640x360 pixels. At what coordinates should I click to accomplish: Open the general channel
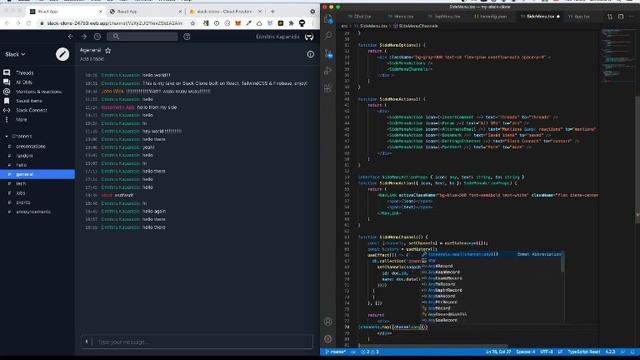tap(38, 174)
